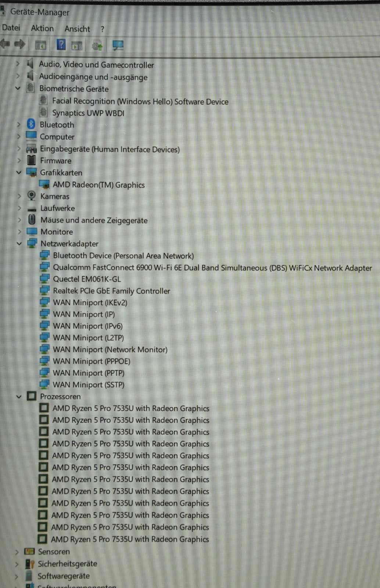Select AMD Radeon(TM) Graphics device
Screen dimensions: 380x588
coord(98,185)
